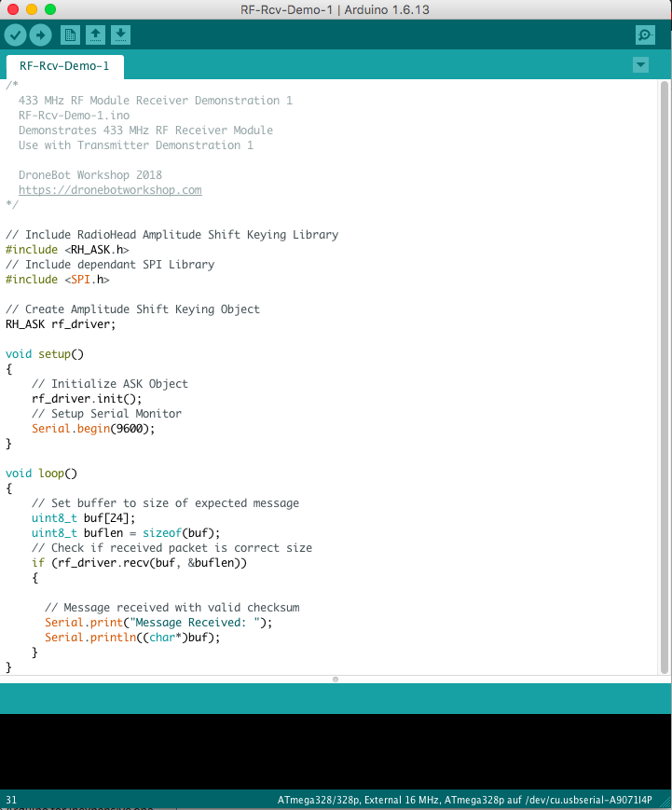Click the "// Setup Serial Monitor" comment

(106, 414)
